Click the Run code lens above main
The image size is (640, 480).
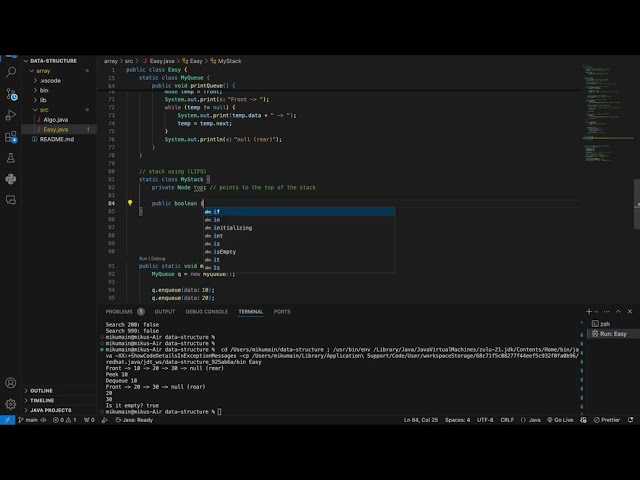tap(143, 258)
